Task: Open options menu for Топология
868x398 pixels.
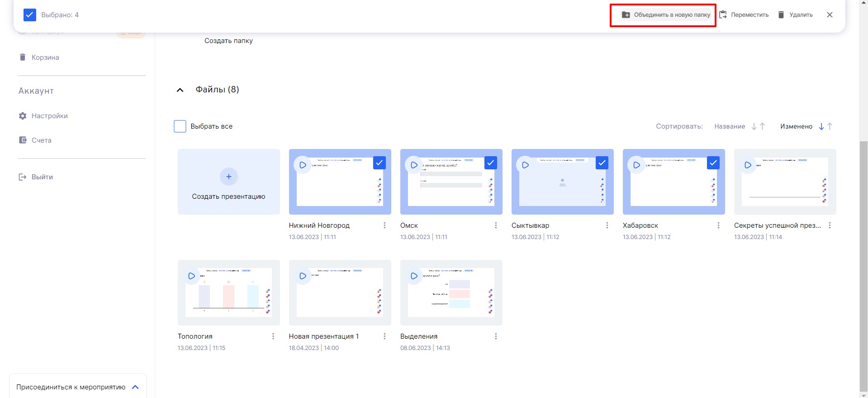Action: (273, 336)
